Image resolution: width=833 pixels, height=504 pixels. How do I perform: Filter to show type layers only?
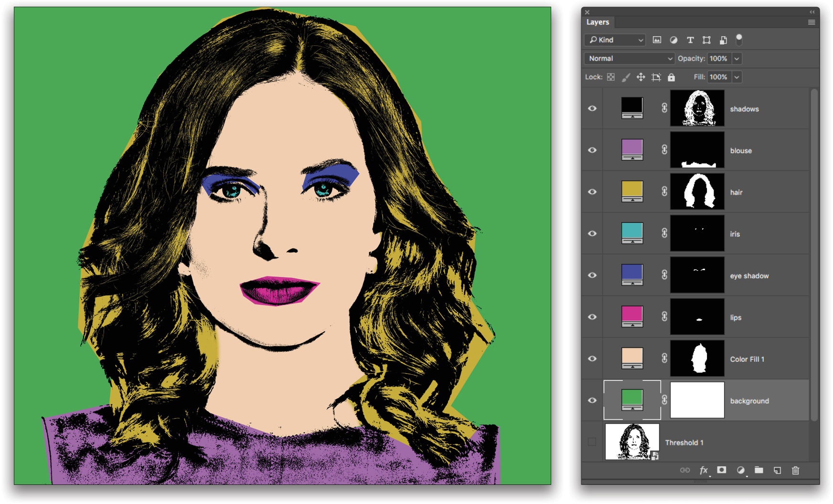click(690, 40)
